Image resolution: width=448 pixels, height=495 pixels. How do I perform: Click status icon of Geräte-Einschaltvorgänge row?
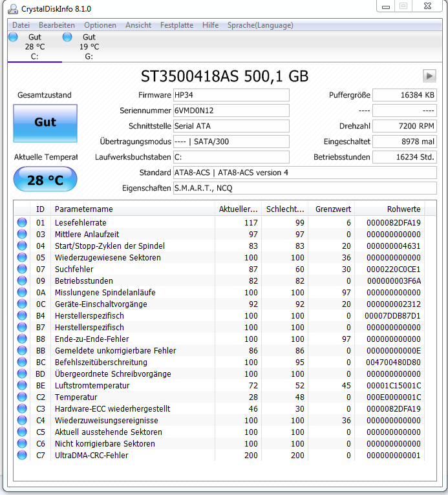(22, 304)
